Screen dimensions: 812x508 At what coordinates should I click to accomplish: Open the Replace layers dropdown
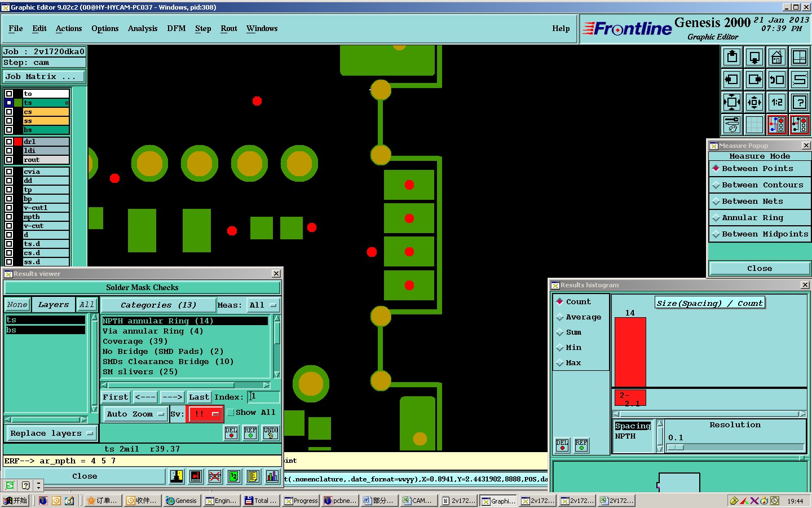click(51, 433)
